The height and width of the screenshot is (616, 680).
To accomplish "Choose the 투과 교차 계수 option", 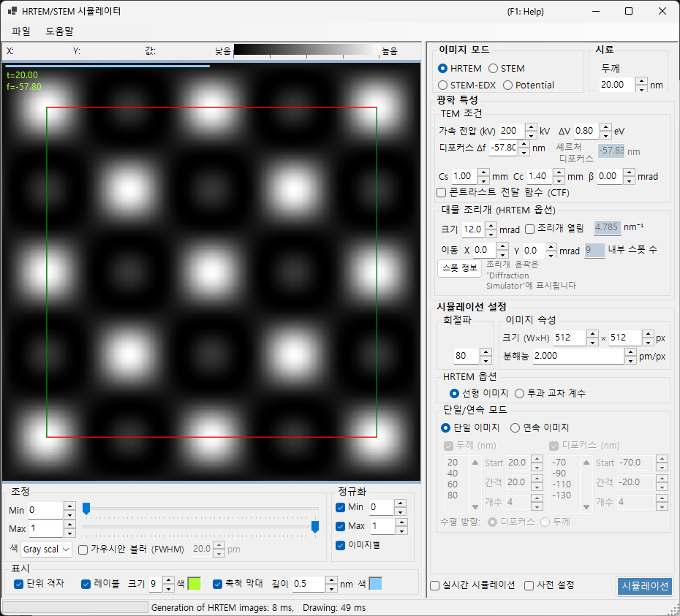I will point(550,393).
